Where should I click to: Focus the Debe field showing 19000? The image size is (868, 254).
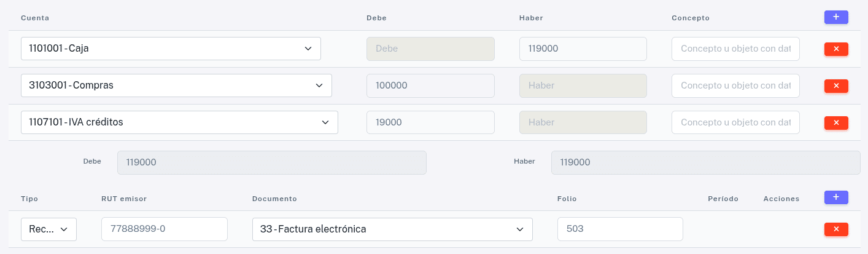(430, 122)
